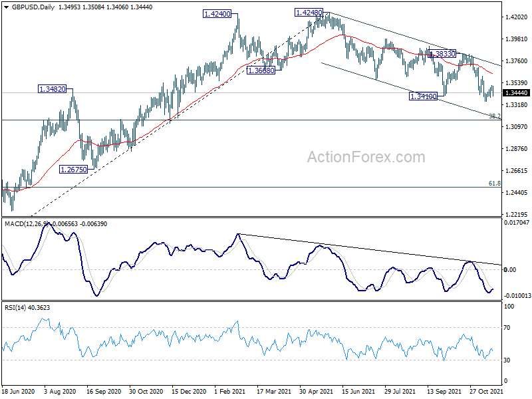Open the ActionForex.com watermark link
532x399 pixels.
point(365,158)
